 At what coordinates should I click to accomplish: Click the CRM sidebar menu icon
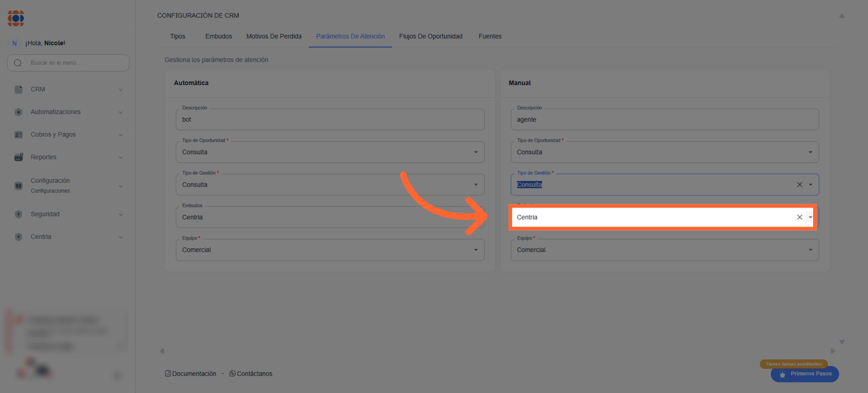pos(18,89)
